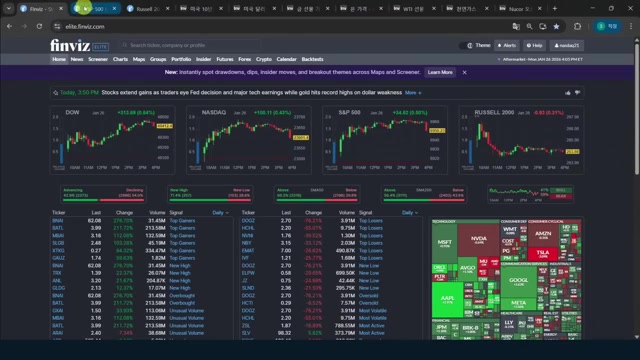Click the browser forward arrow
This screenshot has height=360, width=640.
point(24,26)
